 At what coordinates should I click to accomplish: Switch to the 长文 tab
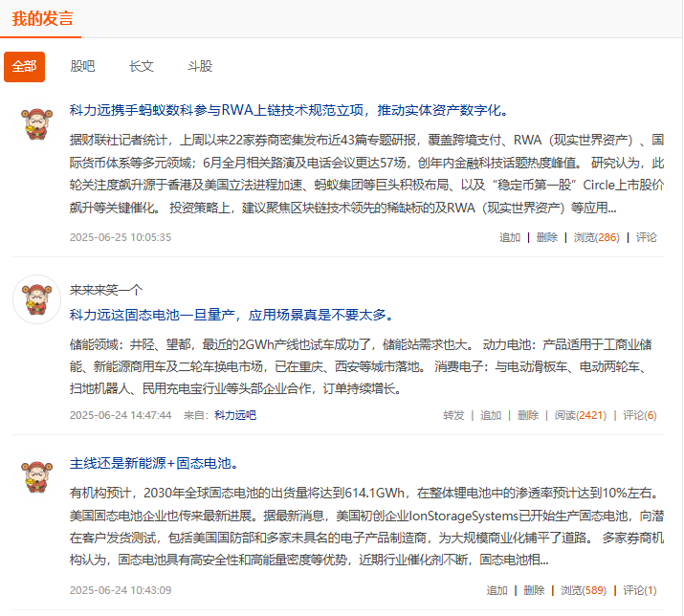(x=142, y=66)
